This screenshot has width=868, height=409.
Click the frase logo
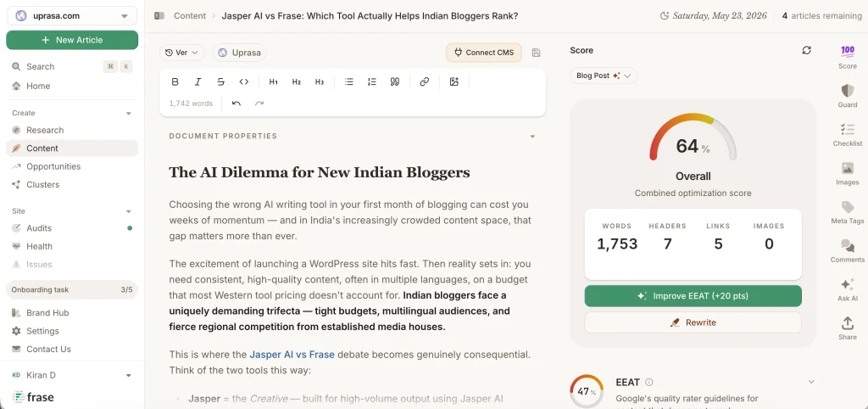(x=33, y=397)
